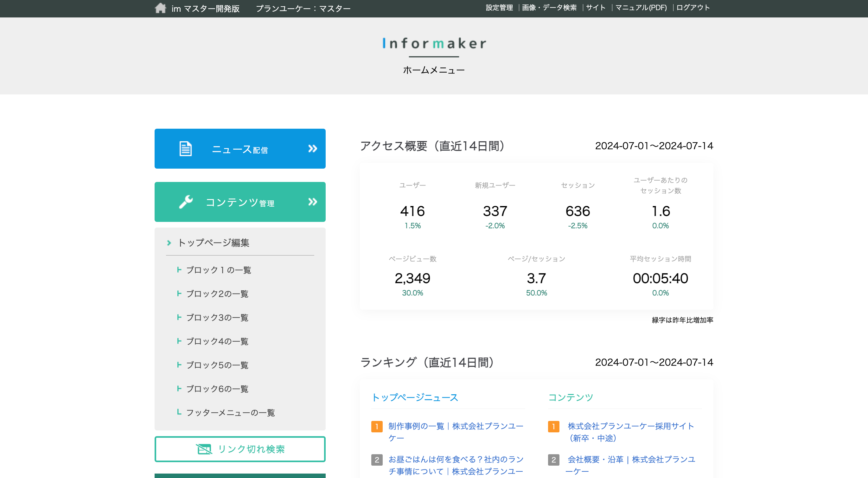Open サイト in the top menu
Viewport: 868px width, 478px height.
[x=596, y=8]
